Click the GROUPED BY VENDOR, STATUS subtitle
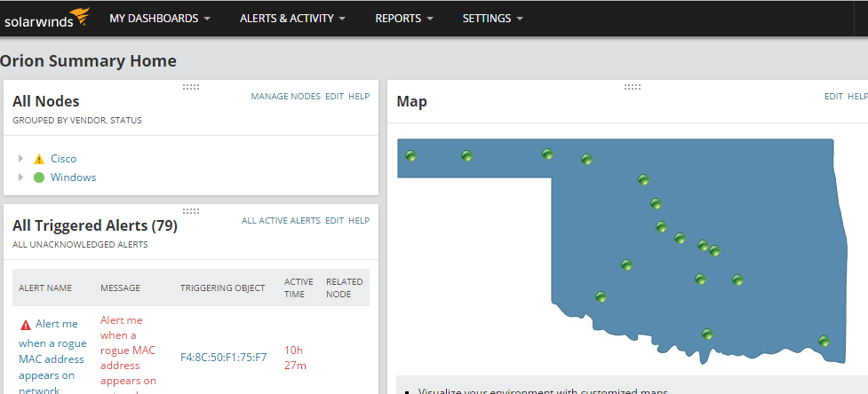The width and height of the screenshot is (868, 394). (x=77, y=120)
